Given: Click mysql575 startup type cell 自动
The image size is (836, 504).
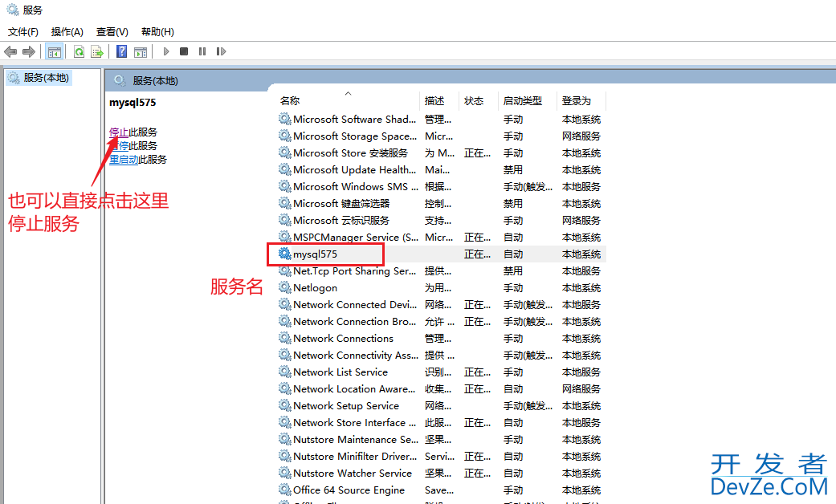Looking at the screenshot, I should [x=513, y=254].
